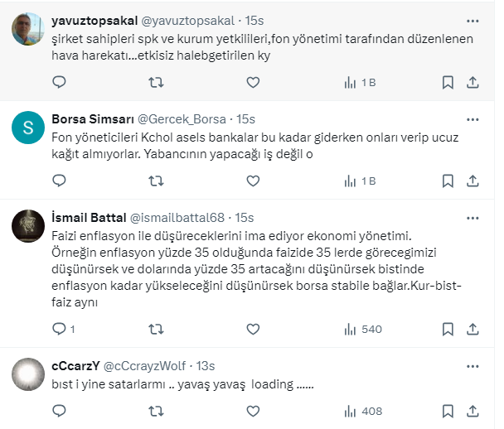View analytics of Borsa Simsarı's tweet
The image size is (504, 429).
pyautogui.click(x=360, y=180)
